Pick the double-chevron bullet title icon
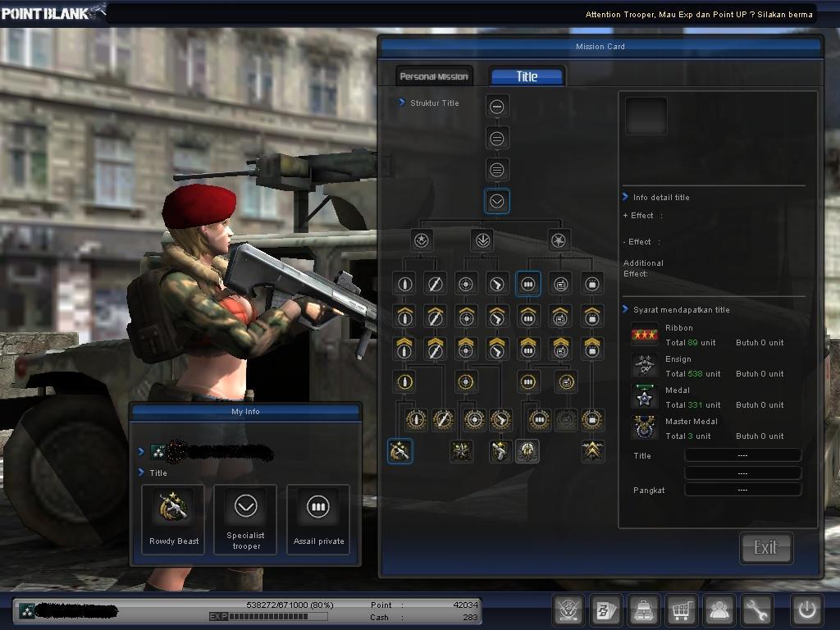840x630 pixels. tap(404, 349)
